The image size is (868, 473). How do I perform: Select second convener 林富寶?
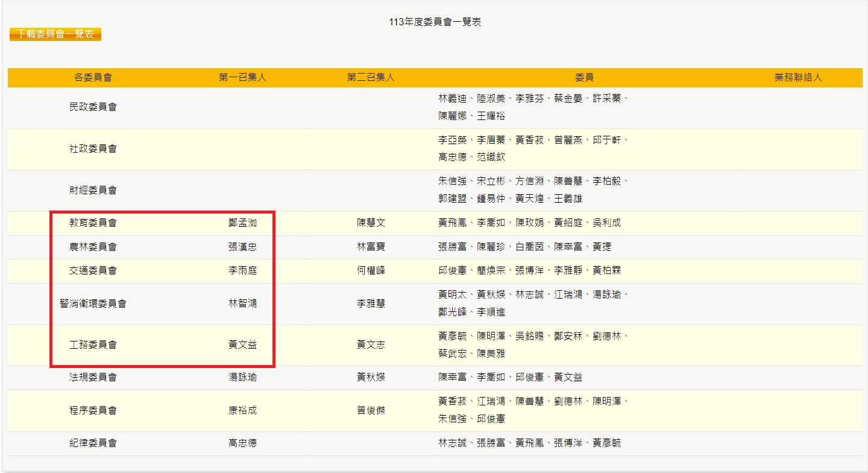coord(371,247)
